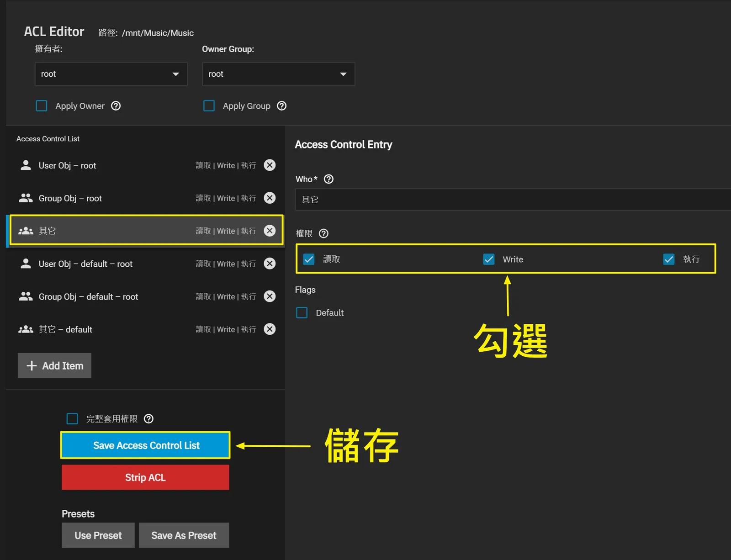Click Add Item button
The width and height of the screenshot is (731, 560).
click(x=54, y=366)
